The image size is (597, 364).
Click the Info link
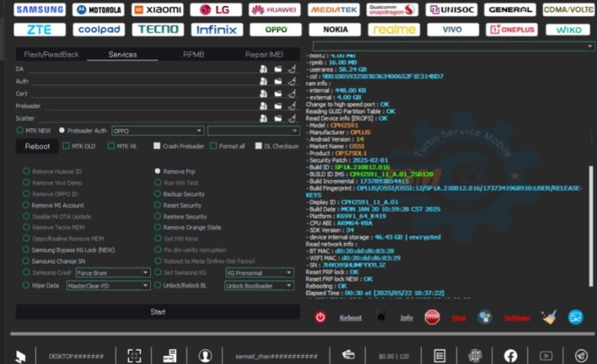click(406, 317)
